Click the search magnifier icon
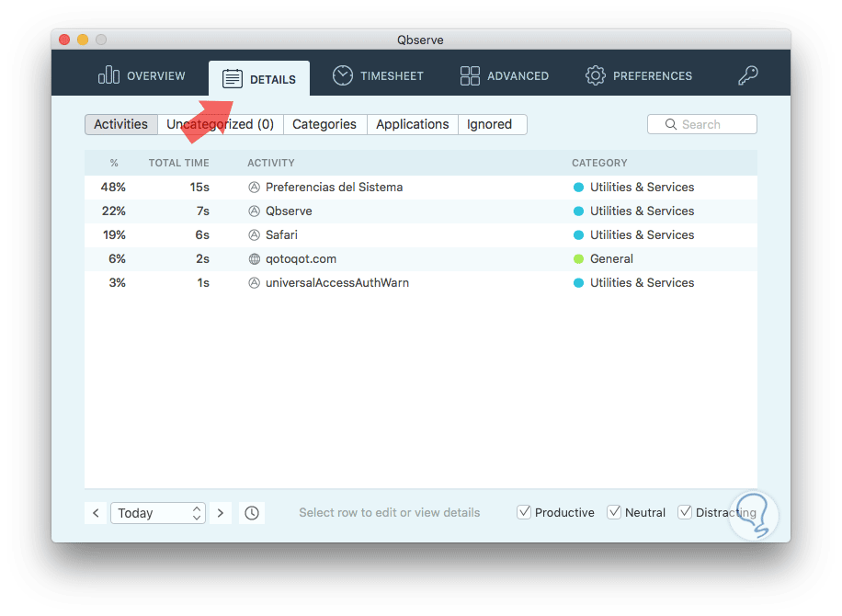842x616 pixels. point(670,125)
